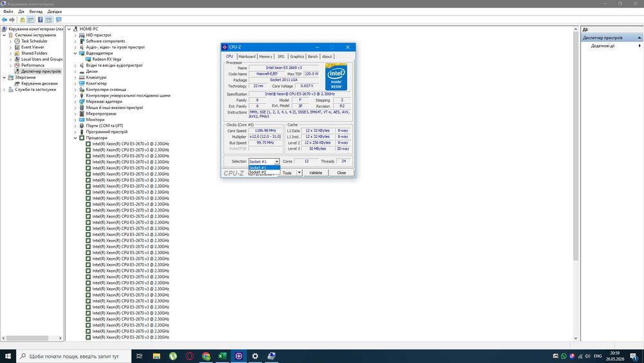Click the Radeon RX Vega device icon
This screenshot has height=363, width=644.
point(88,59)
